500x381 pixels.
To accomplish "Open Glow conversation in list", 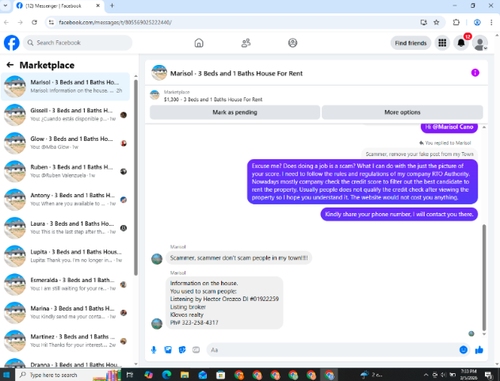I will coord(65,143).
